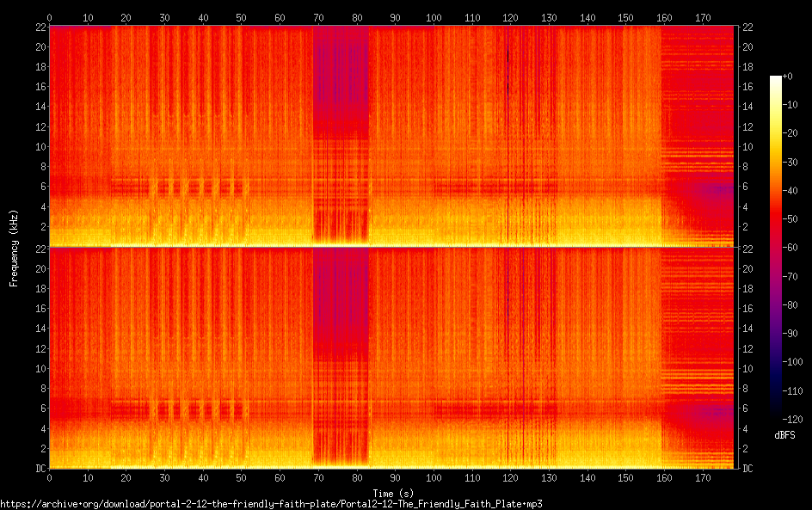Click the 18 kHz label on upper-right axis
812x510 pixels.
tap(747, 67)
